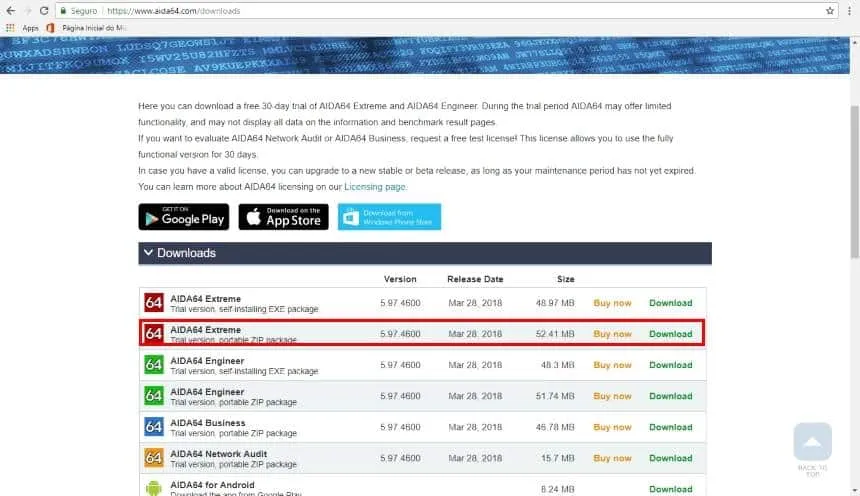Click Buy now for AIDA64 Extreme EXE
Image resolution: width=860 pixels, height=496 pixels.
tap(612, 303)
